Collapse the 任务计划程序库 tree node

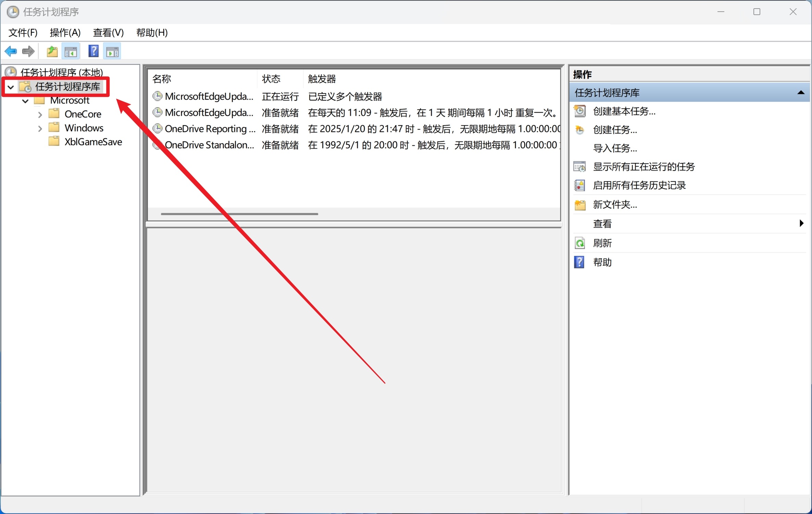11,87
